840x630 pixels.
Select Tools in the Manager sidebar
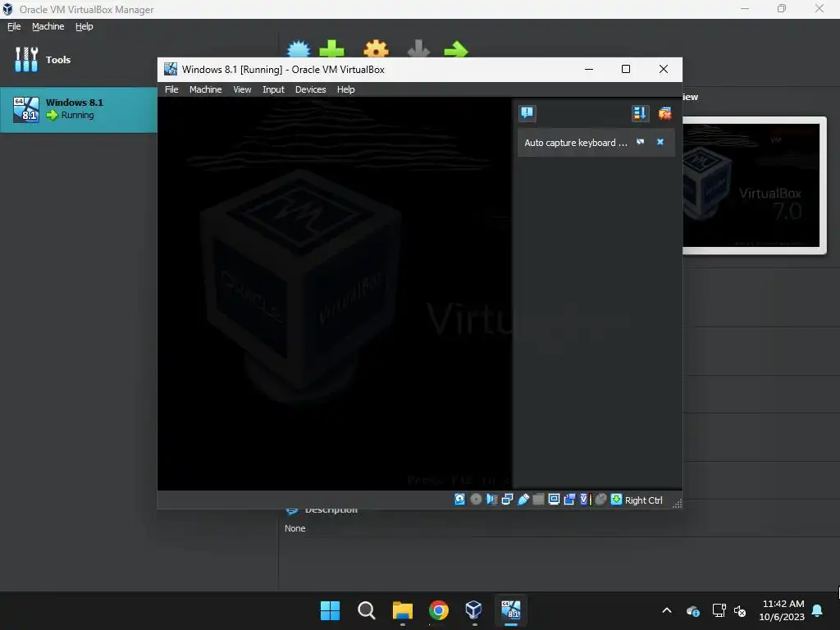[43, 59]
